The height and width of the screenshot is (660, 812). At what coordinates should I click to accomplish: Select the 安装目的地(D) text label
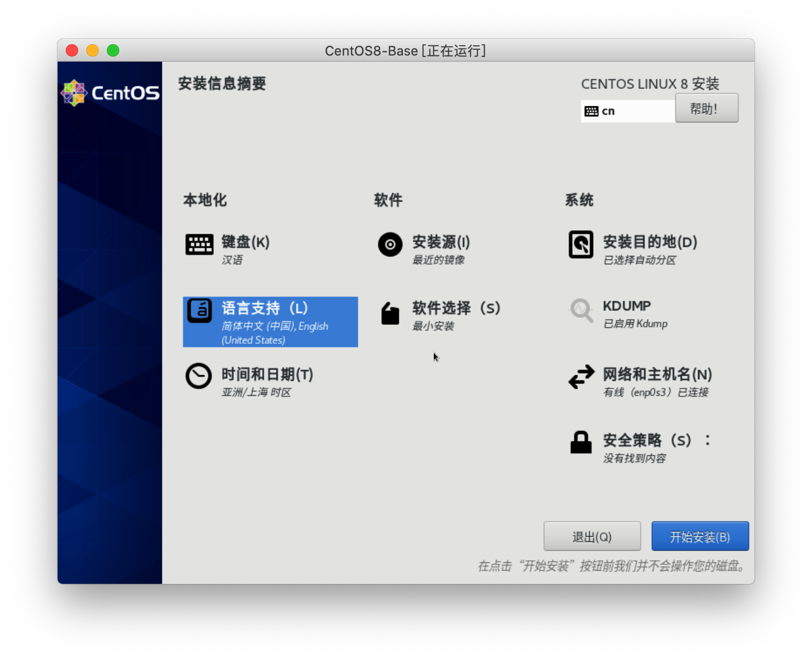[x=650, y=242]
